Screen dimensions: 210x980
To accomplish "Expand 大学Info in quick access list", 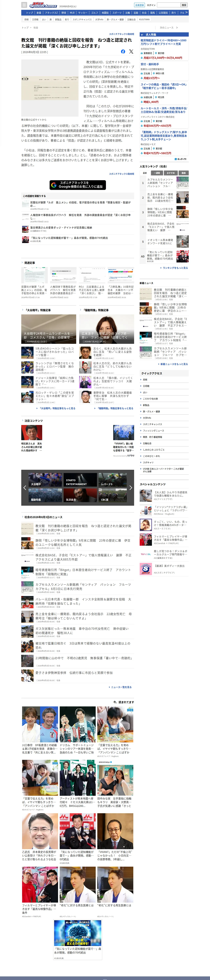I will coord(164,418).
